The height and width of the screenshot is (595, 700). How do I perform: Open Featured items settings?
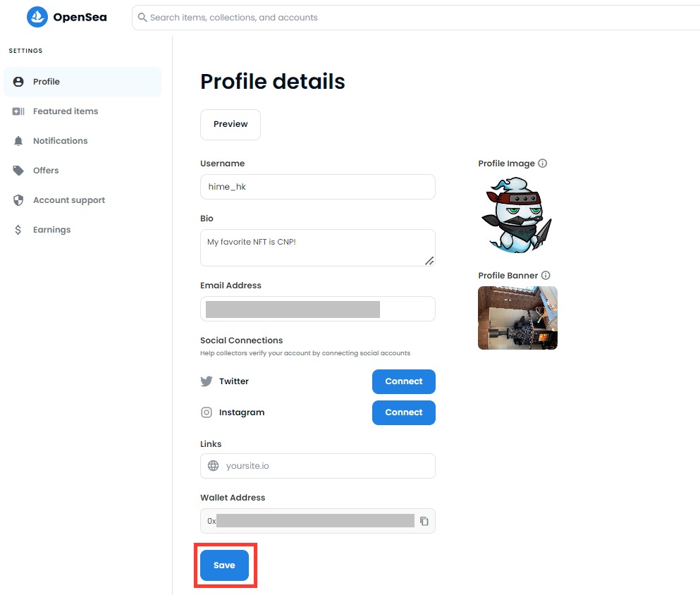click(65, 111)
